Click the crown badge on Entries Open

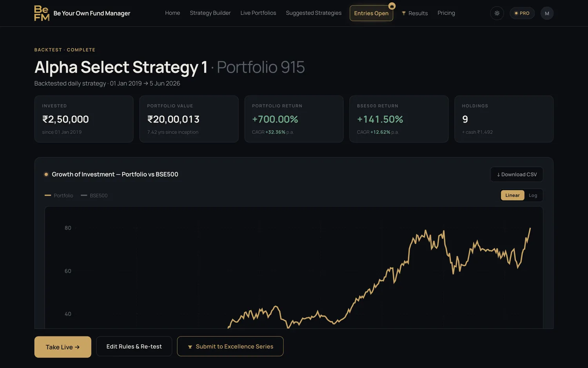click(392, 6)
